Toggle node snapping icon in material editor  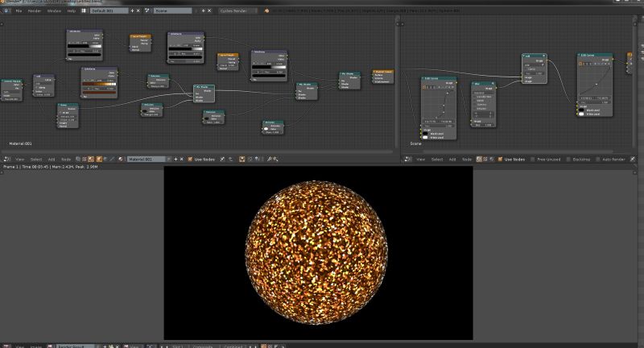tap(250, 159)
